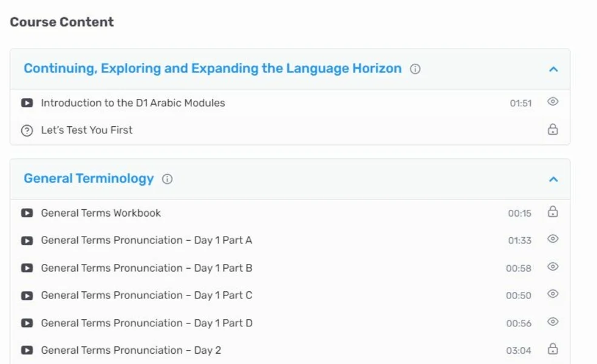Click the quiz question-mark icon for Let's Test You First
Viewport: 597px width, 364px height.
[27, 130]
